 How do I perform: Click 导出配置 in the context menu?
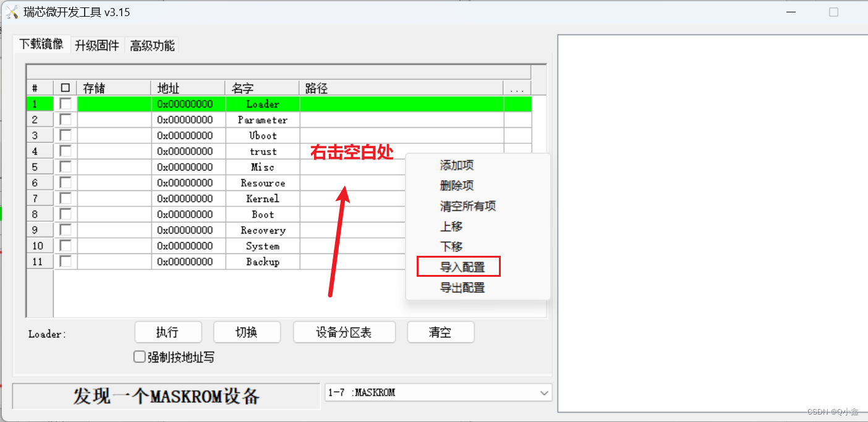(x=462, y=287)
